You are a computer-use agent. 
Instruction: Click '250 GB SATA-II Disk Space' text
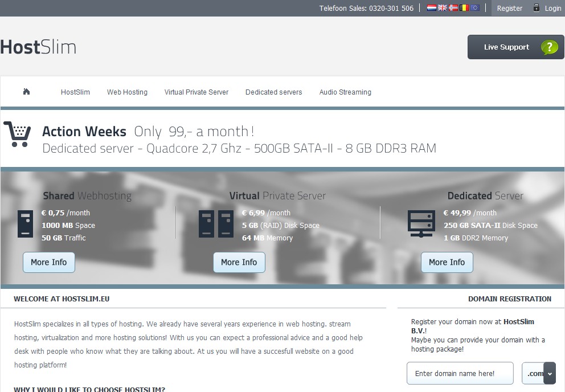[490, 226]
